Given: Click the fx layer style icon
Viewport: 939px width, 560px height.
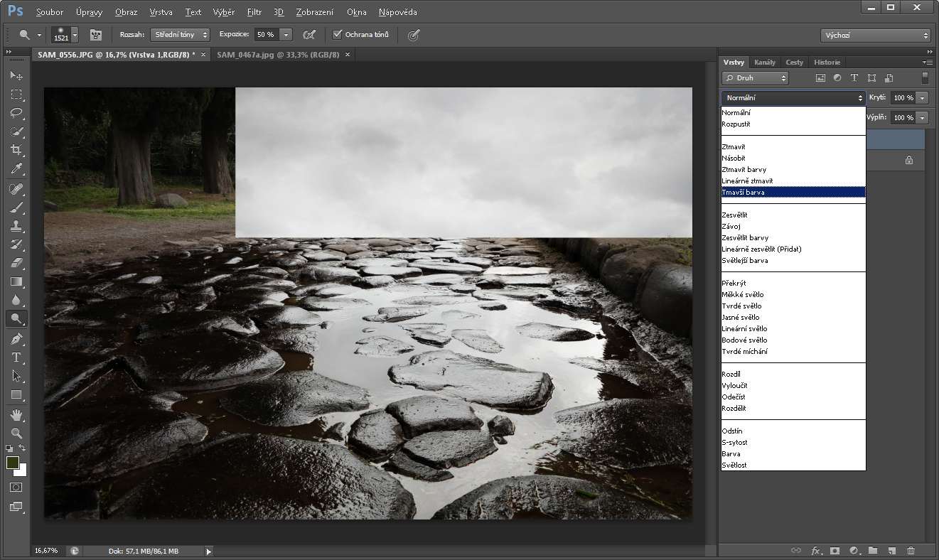Looking at the screenshot, I should (816, 551).
